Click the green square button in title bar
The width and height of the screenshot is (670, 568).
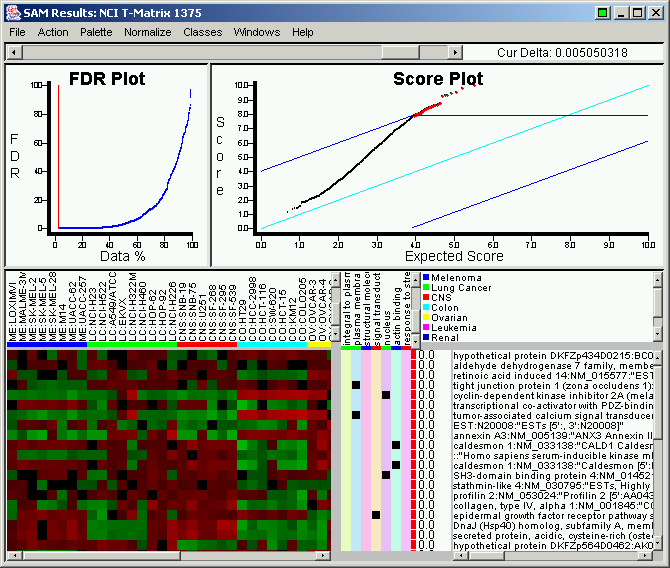601,12
